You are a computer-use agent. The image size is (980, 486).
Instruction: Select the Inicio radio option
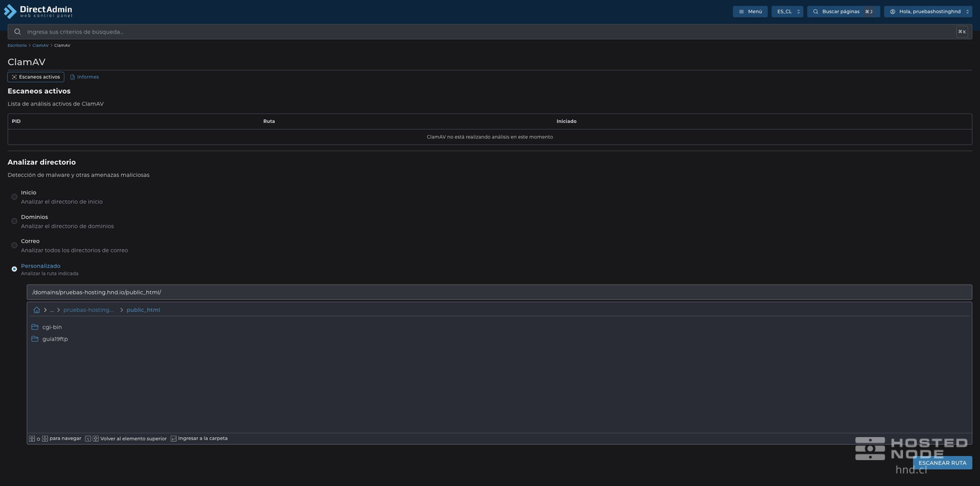point(14,196)
